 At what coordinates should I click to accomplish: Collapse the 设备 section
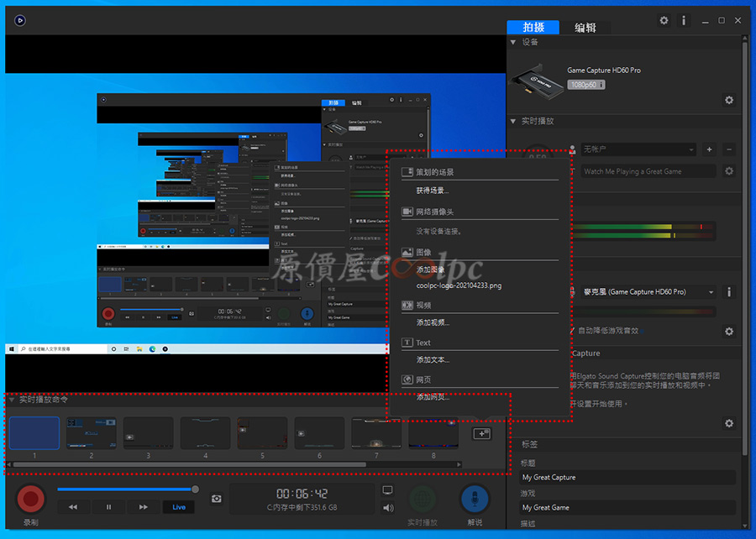coord(513,42)
